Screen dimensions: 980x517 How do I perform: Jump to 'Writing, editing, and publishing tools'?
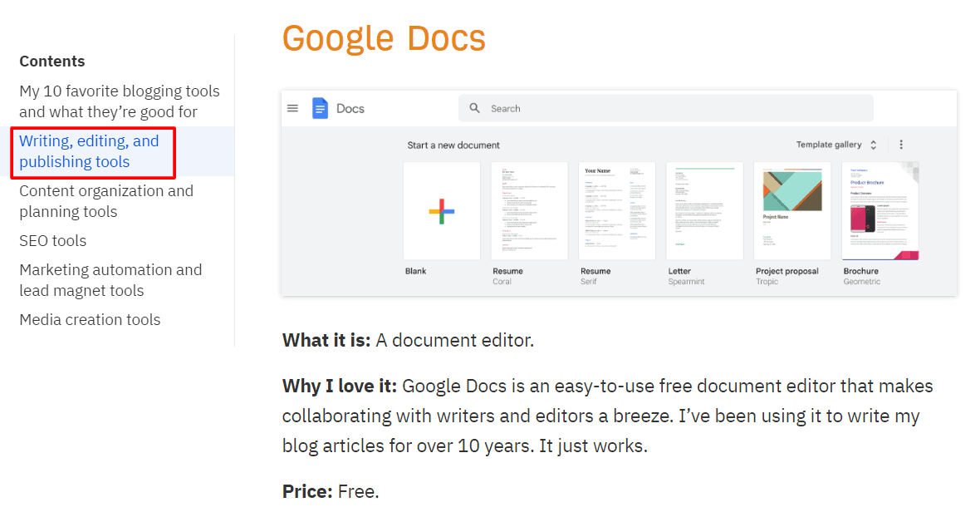tap(90, 151)
